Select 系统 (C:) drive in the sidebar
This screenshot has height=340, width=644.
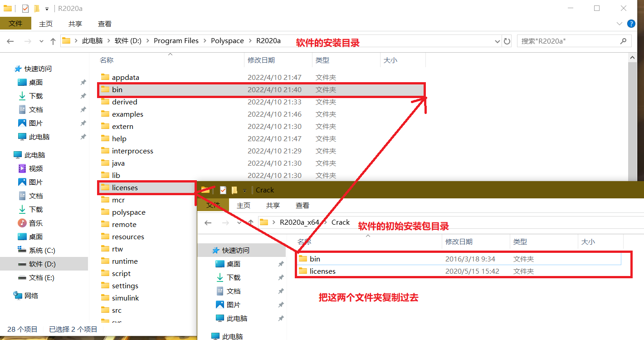42,250
